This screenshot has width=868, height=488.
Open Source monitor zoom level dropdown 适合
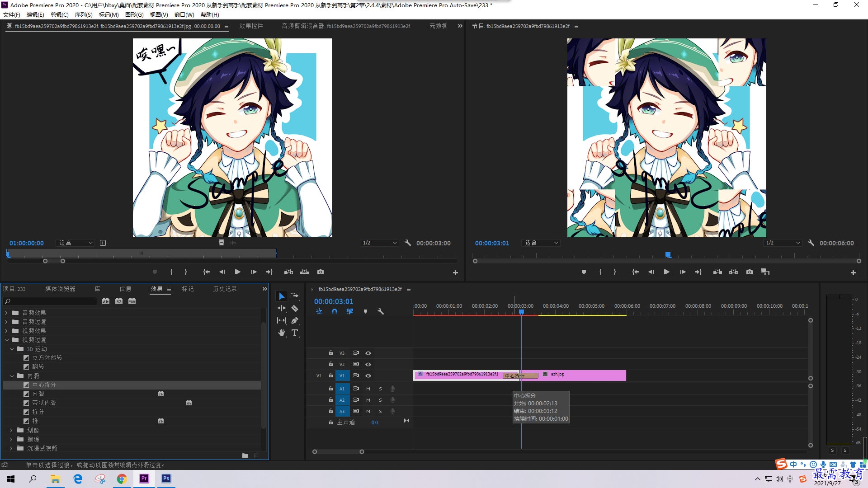[x=75, y=243]
